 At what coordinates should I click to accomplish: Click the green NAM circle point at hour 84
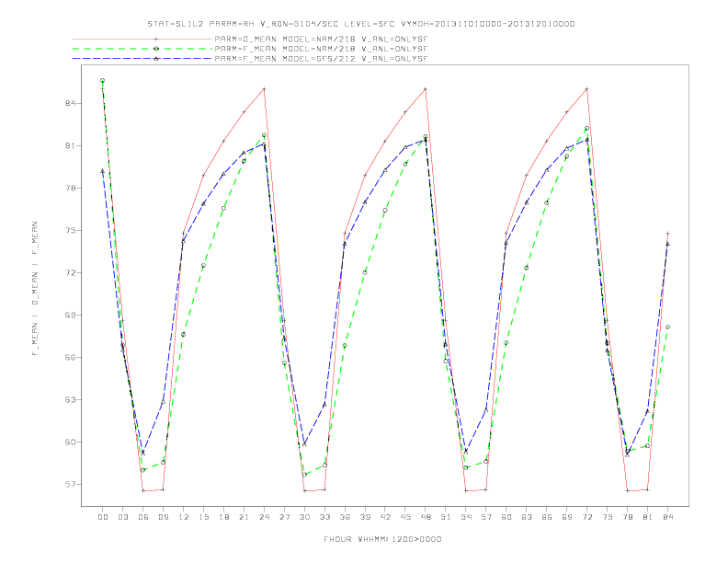(x=667, y=327)
